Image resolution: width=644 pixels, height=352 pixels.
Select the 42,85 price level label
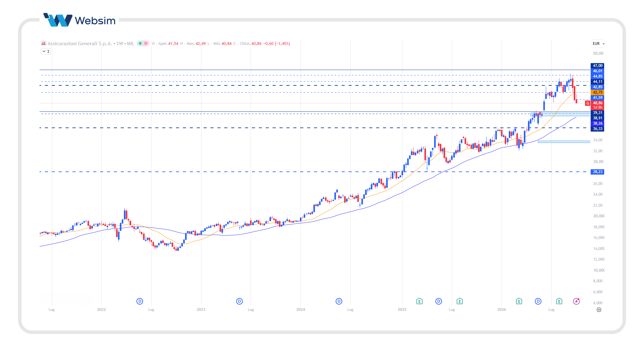pos(597,87)
